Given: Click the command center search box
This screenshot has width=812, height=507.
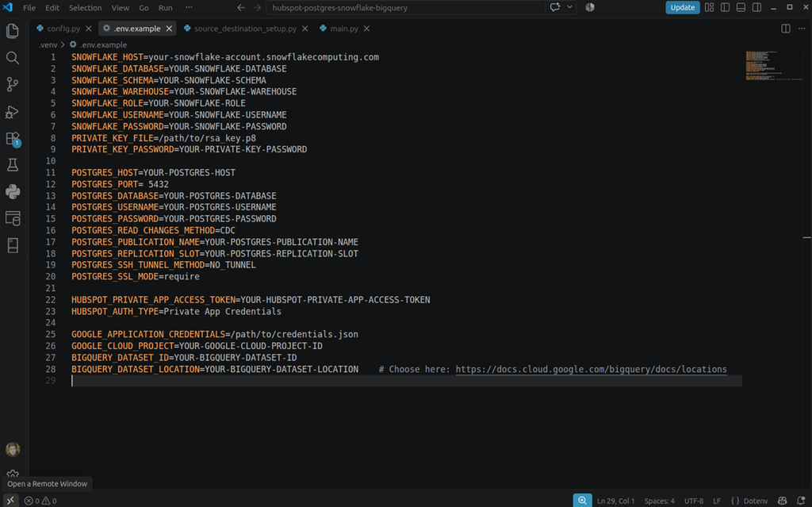Looking at the screenshot, I should click(x=407, y=7).
